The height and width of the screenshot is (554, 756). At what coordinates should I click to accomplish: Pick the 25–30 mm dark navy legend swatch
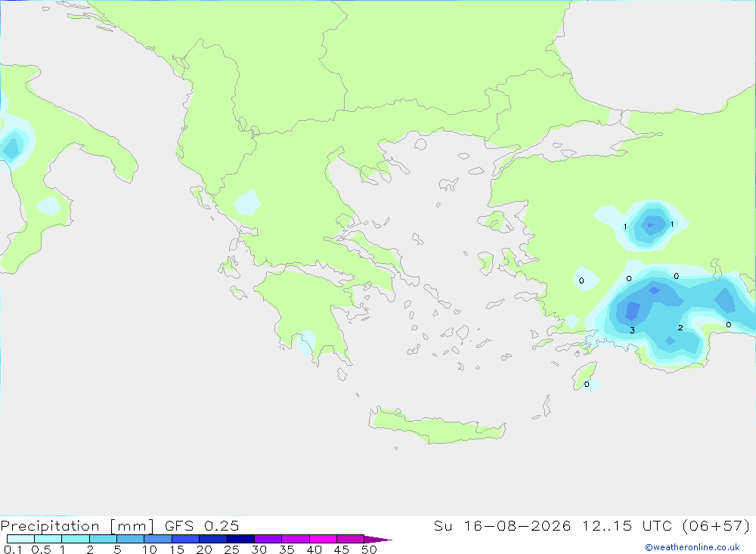click(240, 539)
